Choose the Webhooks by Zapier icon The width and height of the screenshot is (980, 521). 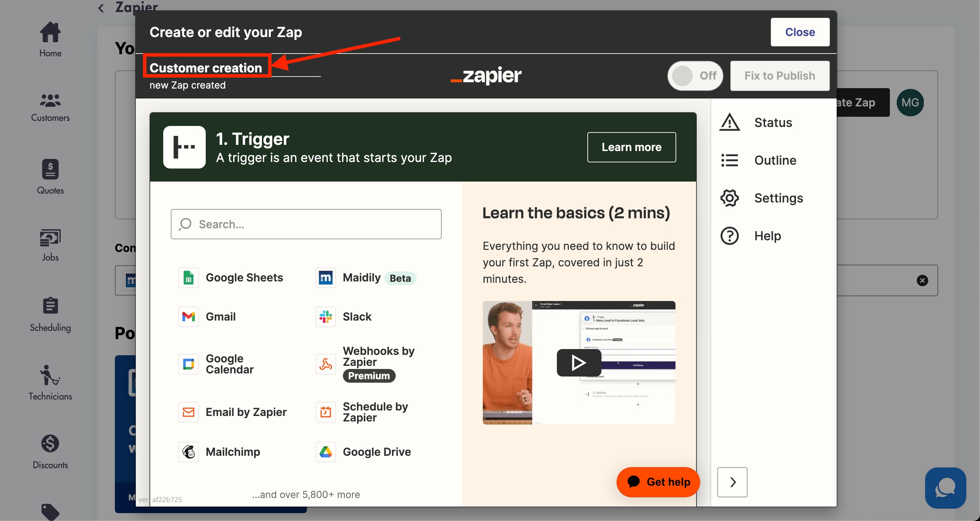click(x=325, y=364)
